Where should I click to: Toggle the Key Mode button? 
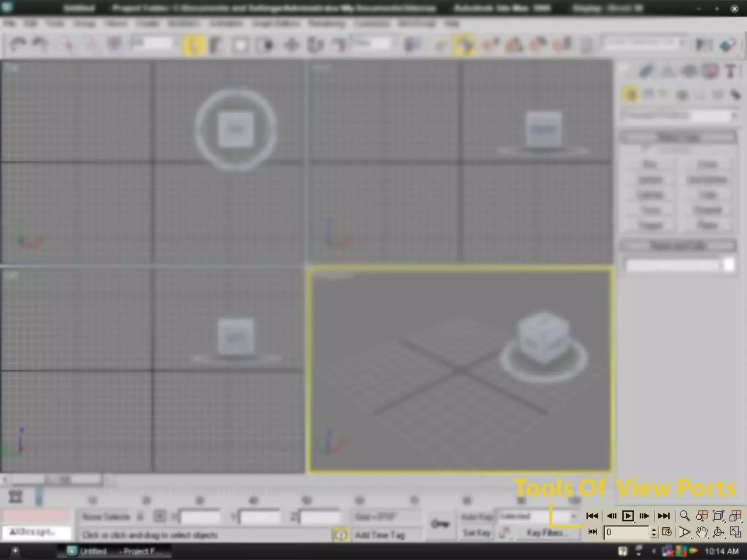[593, 532]
